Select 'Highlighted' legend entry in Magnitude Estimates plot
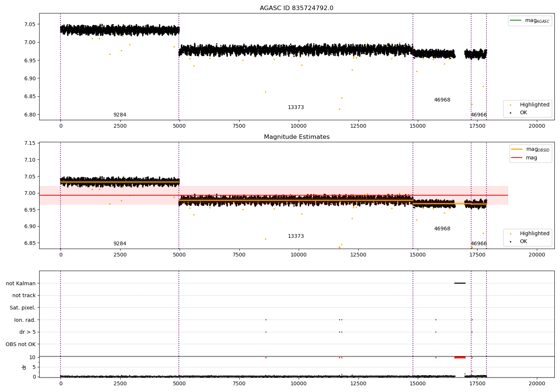The height and width of the screenshot is (392, 560). coord(535,234)
